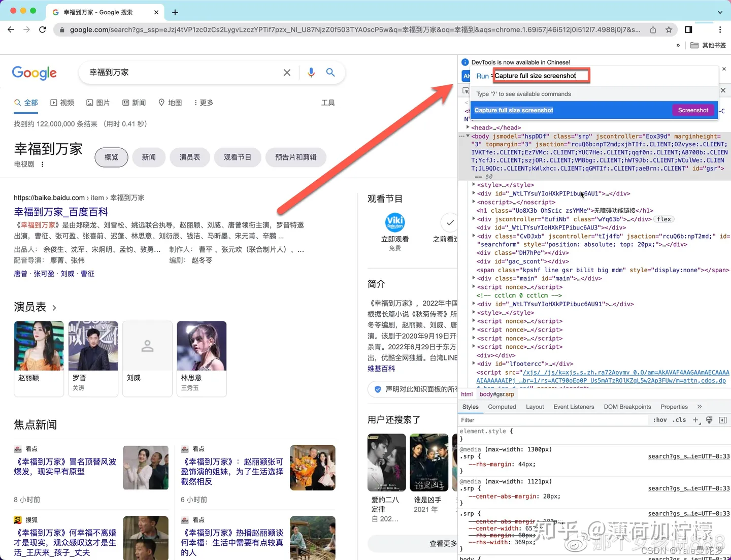Click the verified shield icon beside 声明对此知识面板

[x=378, y=389]
